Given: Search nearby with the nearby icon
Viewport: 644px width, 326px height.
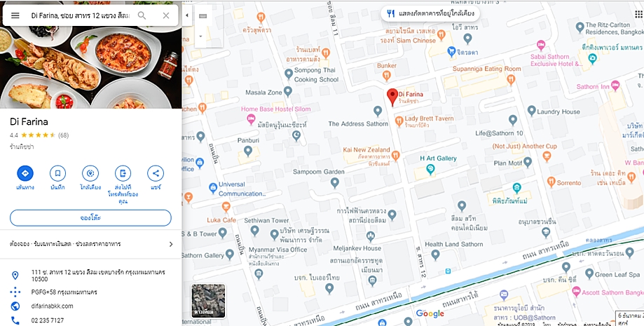Looking at the screenshot, I should 90,173.
